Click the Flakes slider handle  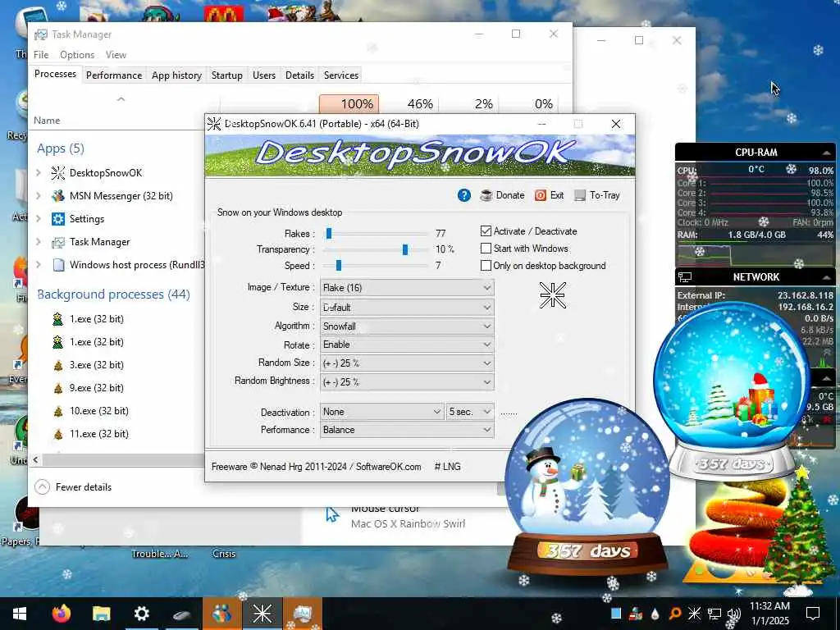(329, 234)
